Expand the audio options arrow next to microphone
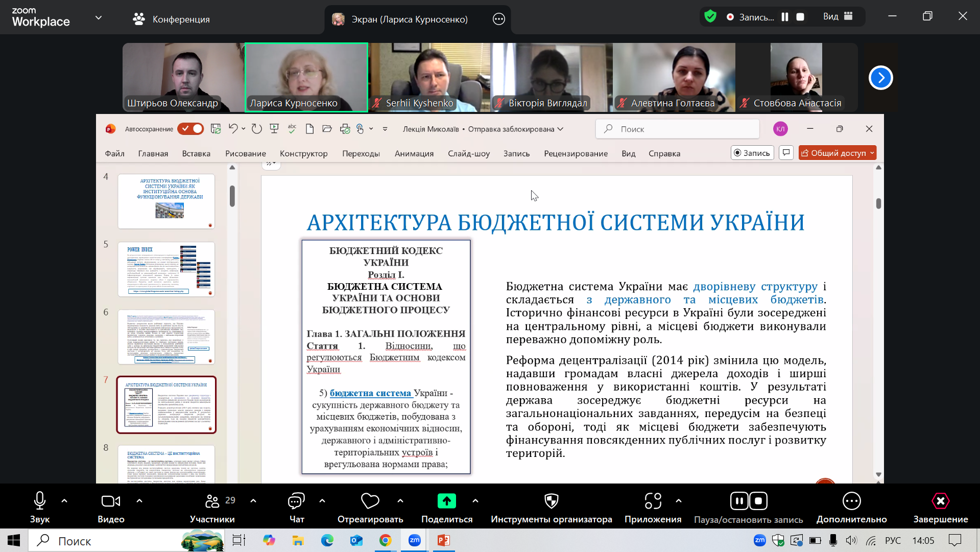980x552 pixels. click(x=64, y=501)
